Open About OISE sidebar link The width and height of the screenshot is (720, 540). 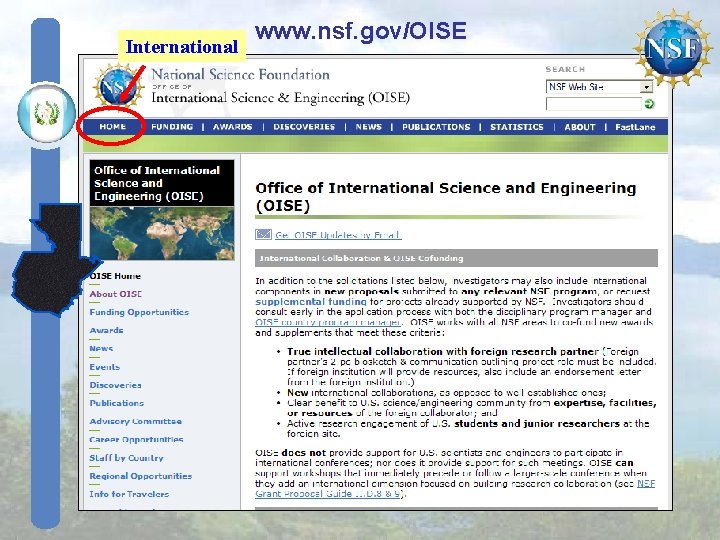(x=116, y=294)
